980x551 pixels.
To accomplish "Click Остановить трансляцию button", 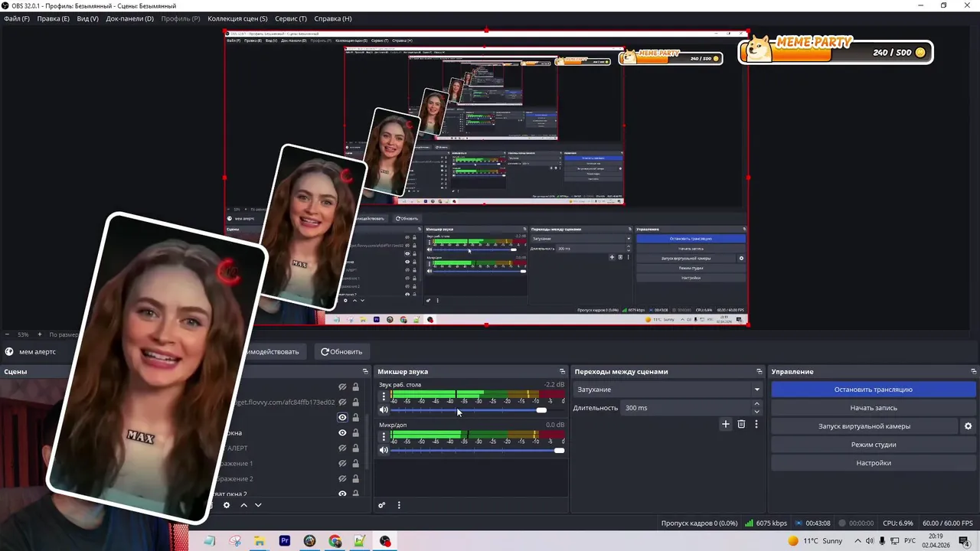I will [873, 390].
